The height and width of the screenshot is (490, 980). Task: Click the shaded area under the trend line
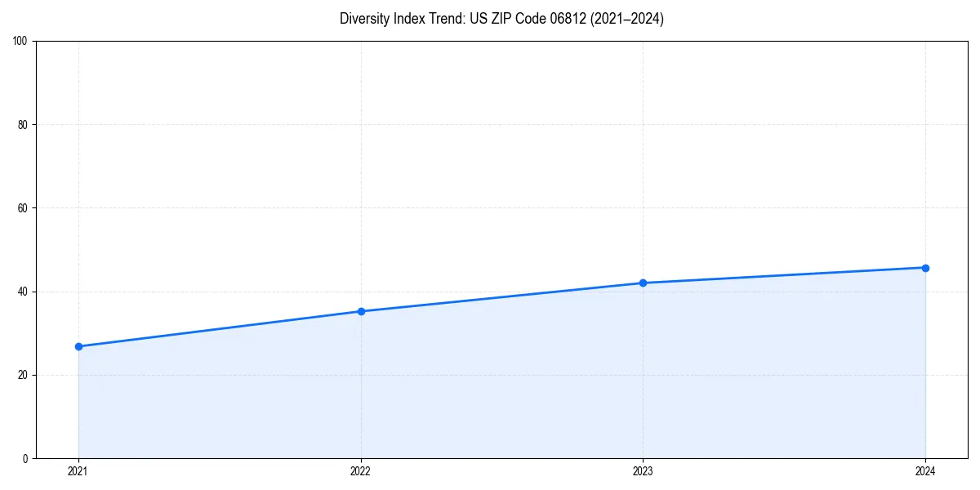[x=490, y=384]
